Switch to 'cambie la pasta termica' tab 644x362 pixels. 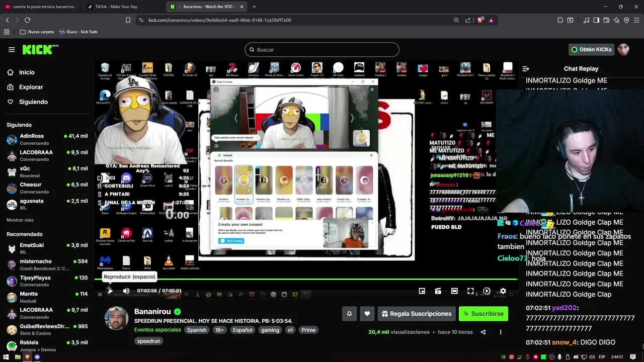43,7
